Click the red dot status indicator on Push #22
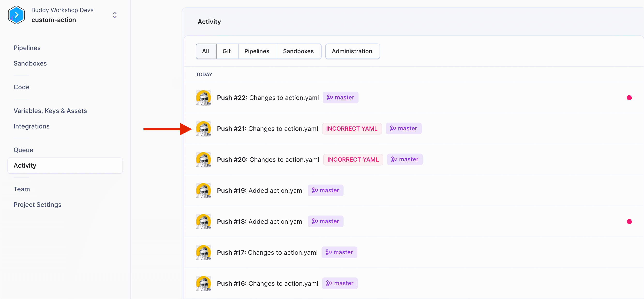Image resolution: width=644 pixels, height=299 pixels. [629, 97]
